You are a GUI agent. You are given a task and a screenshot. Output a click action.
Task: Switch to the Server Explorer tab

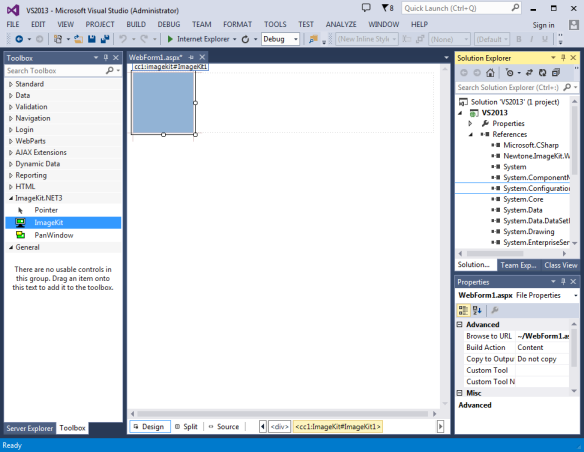(x=30, y=429)
